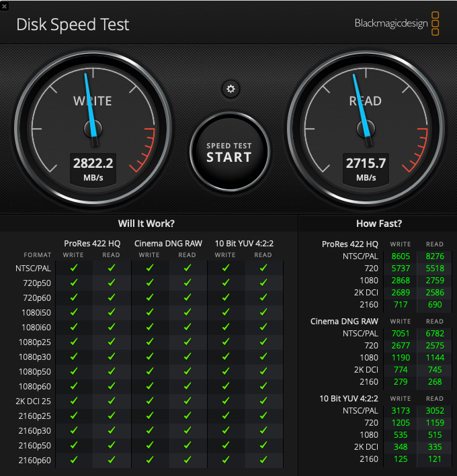Click the Blackmagicdesign logo squares icon
Viewport: 457px width, 476px height.
click(435, 23)
